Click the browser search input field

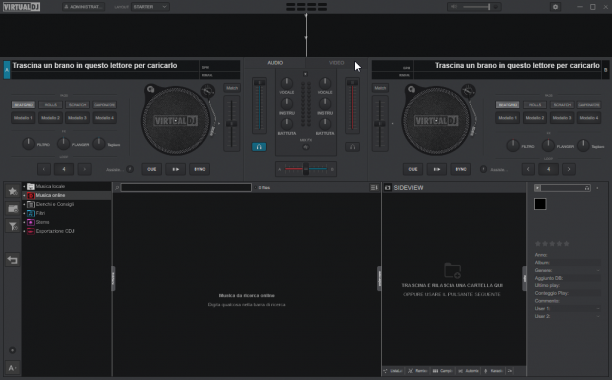point(186,188)
